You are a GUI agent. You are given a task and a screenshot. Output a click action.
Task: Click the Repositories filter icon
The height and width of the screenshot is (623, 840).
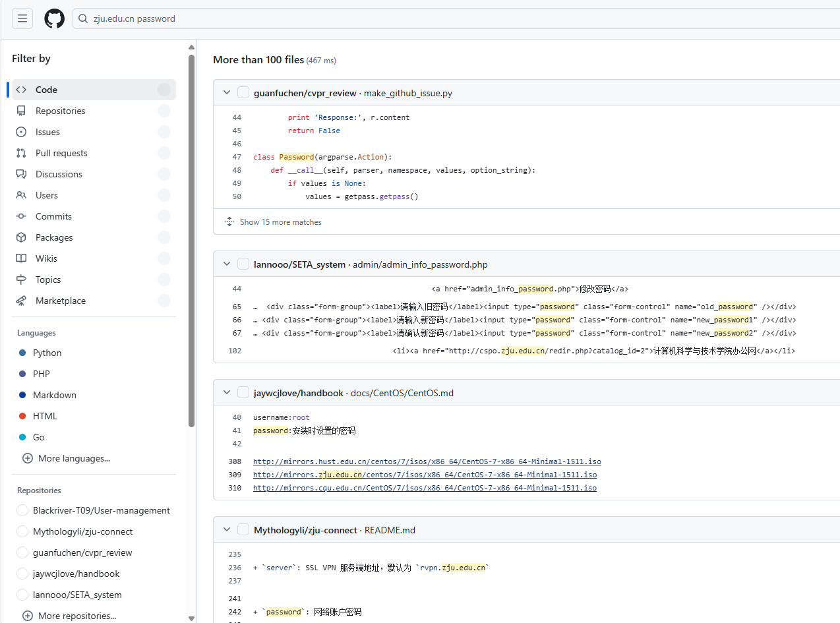(21, 111)
